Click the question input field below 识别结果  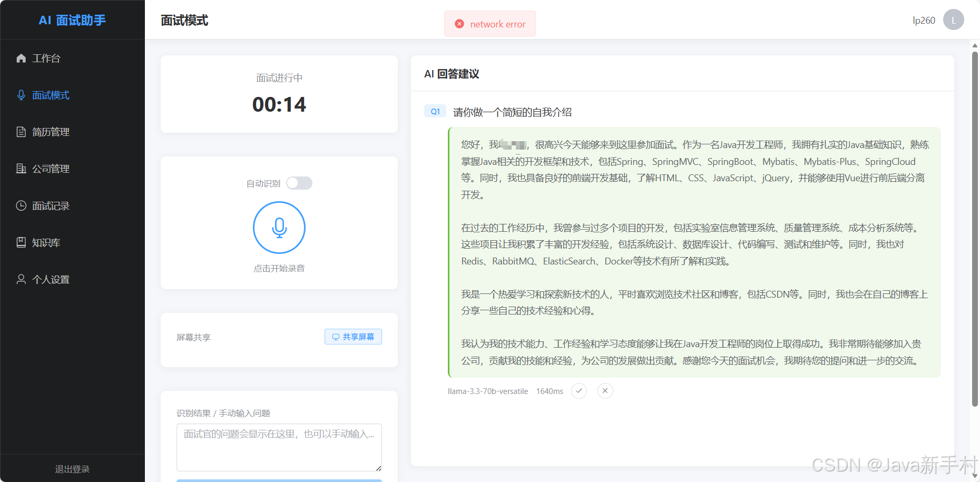[x=279, y=447]
